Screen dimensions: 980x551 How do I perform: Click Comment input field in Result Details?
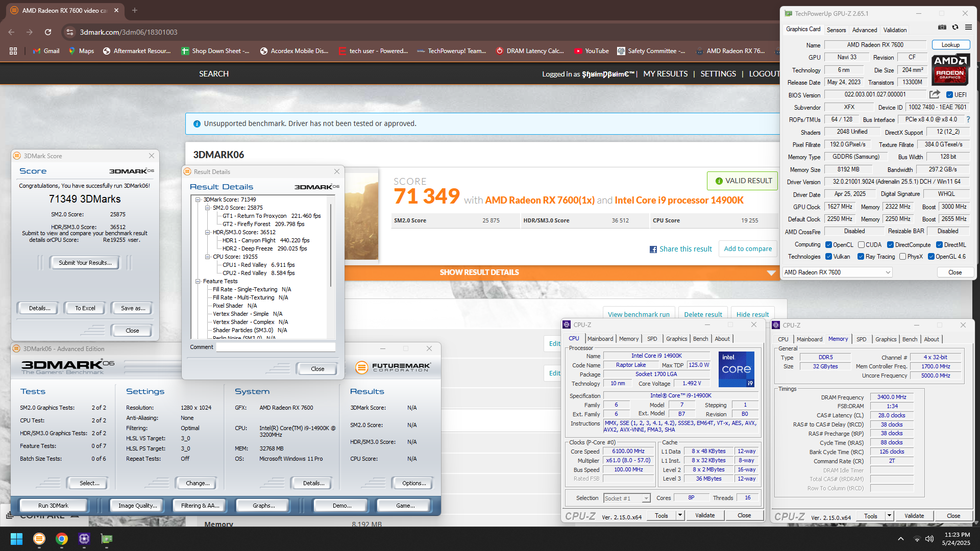tap(276, 347)
